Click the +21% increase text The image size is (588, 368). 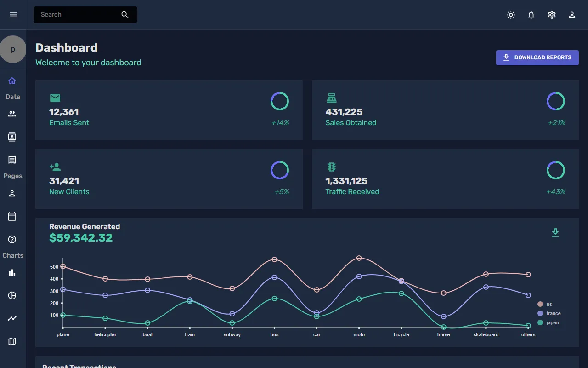(x=556, y=123)
